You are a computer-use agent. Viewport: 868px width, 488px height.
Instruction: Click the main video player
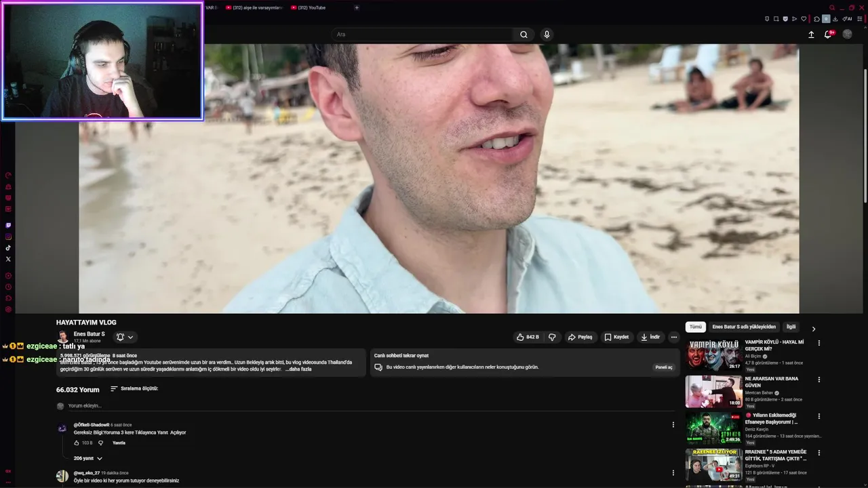coord(439,179)
